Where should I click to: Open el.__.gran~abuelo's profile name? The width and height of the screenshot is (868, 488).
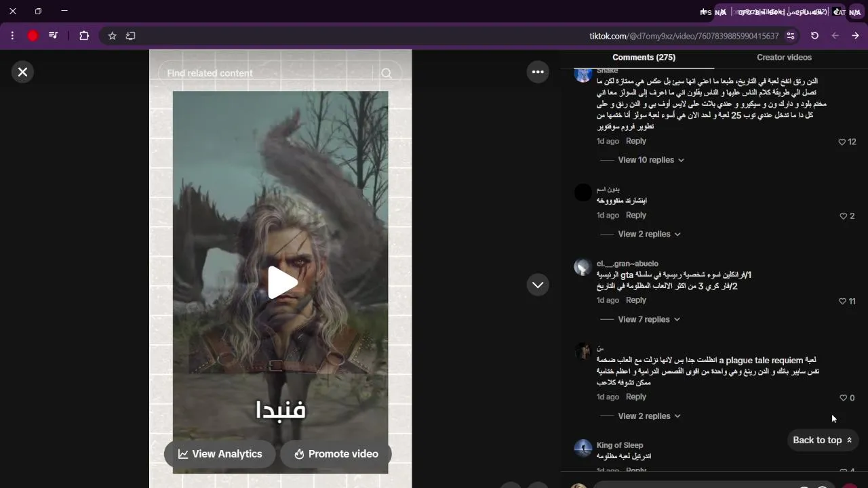pyautogui.click(x=627, y=264)
